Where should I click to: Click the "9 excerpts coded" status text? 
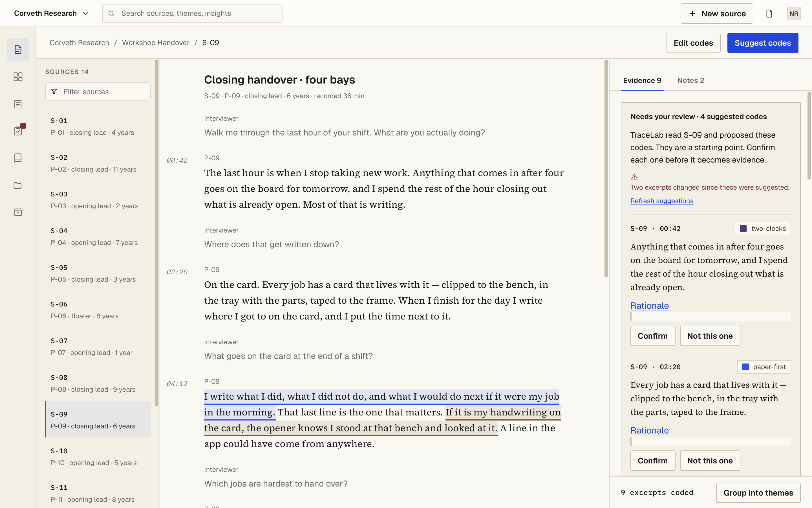coord(657,492)
